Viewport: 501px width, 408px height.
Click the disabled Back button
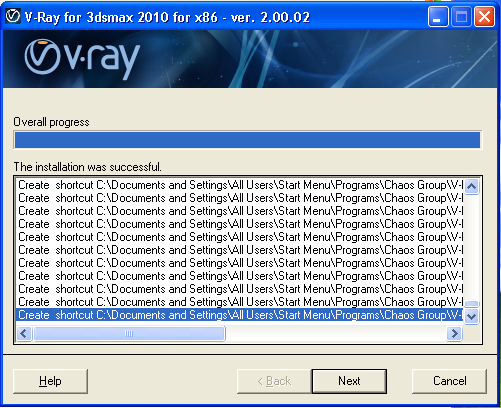274,381
